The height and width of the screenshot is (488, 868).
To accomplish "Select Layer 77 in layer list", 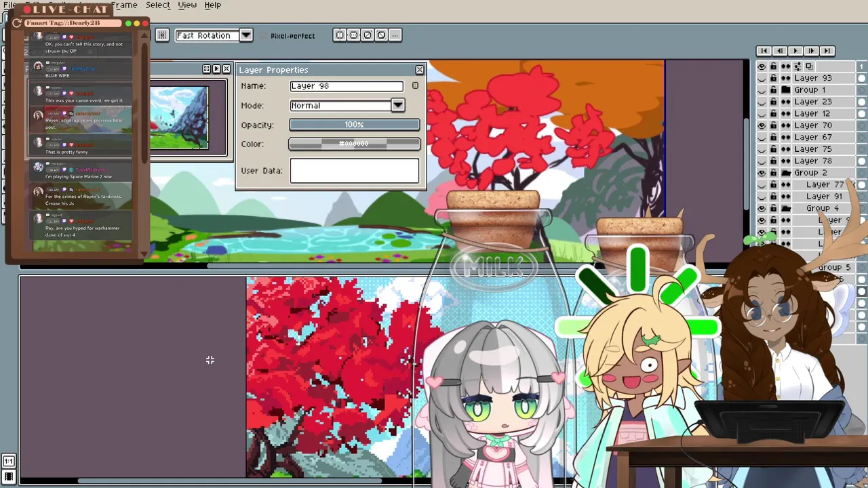I will coord(825,184).
